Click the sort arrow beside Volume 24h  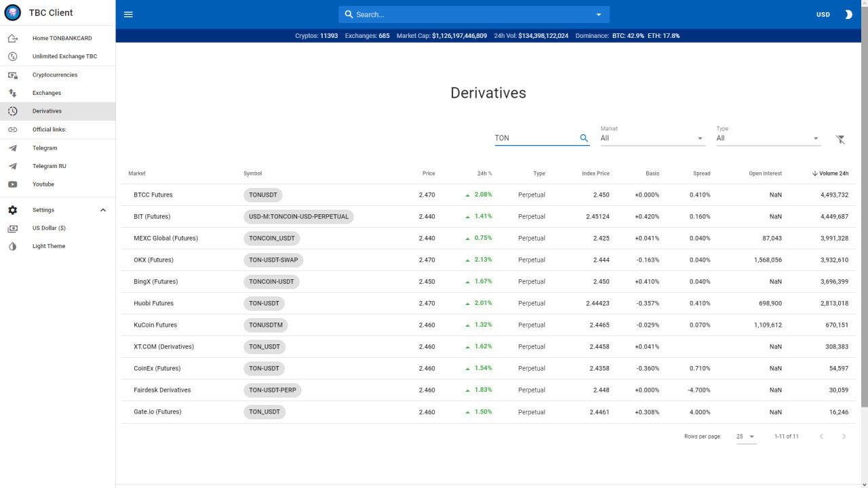814,174
